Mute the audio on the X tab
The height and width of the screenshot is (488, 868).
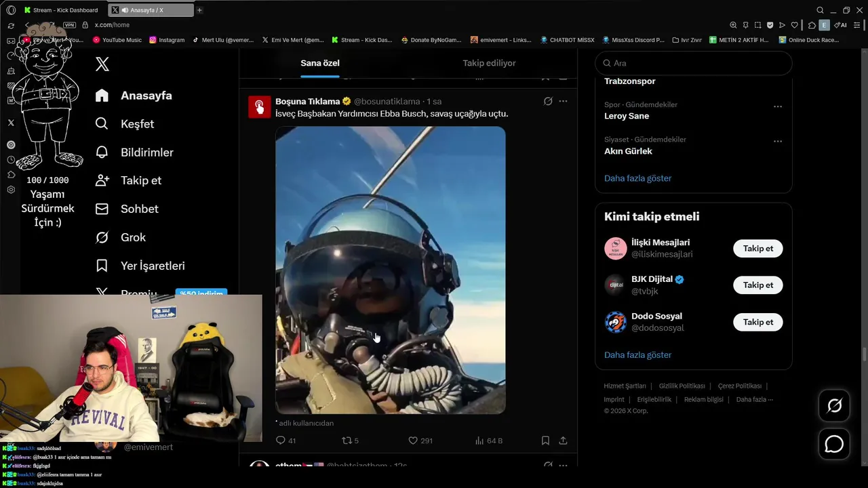point(125,10)
